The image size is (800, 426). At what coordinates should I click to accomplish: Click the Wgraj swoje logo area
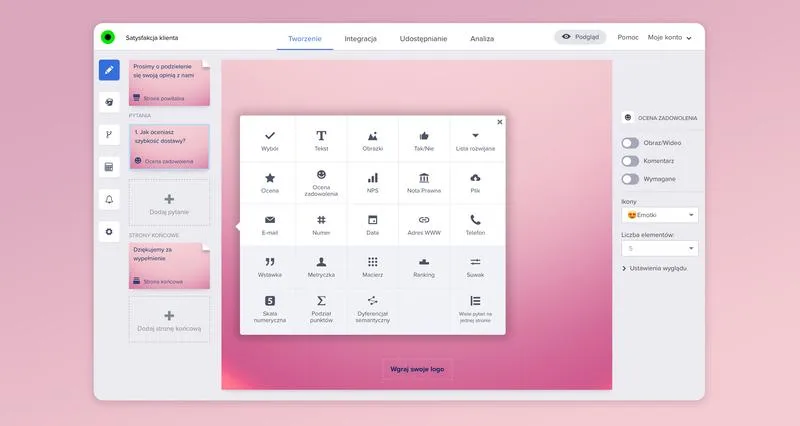click(417, 369)
